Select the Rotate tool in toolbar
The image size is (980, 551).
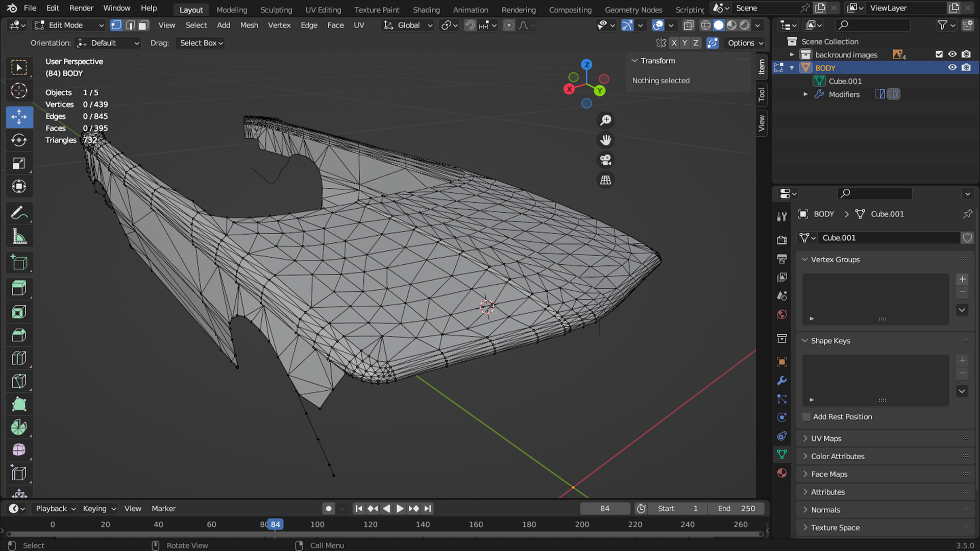19,140
